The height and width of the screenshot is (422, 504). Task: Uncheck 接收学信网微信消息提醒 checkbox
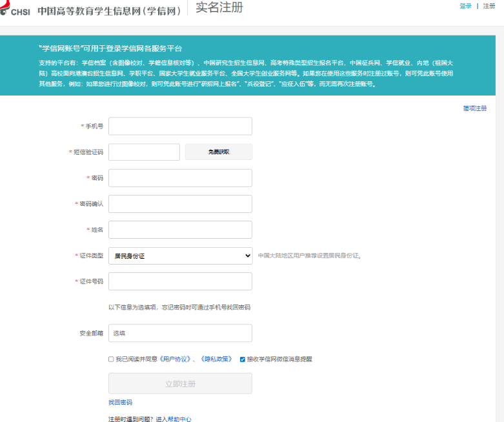(x=243, y=359)
